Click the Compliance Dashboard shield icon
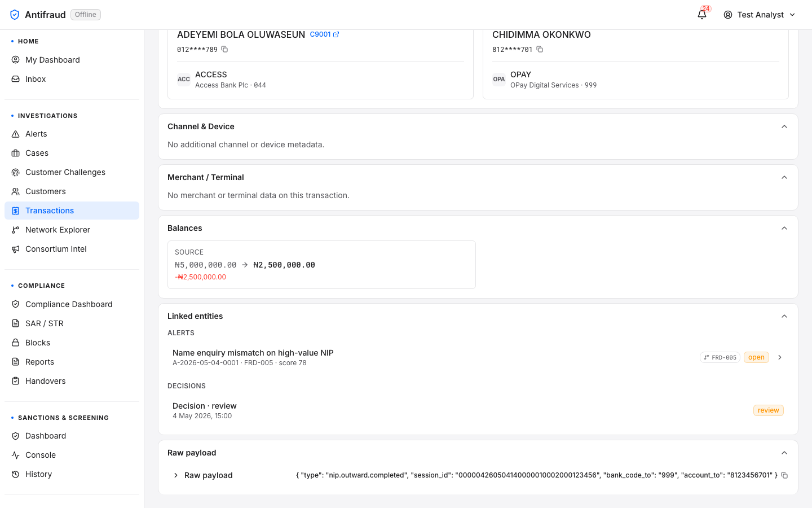The width and height of the screenshot is (812, 508). tap(16, 304)
